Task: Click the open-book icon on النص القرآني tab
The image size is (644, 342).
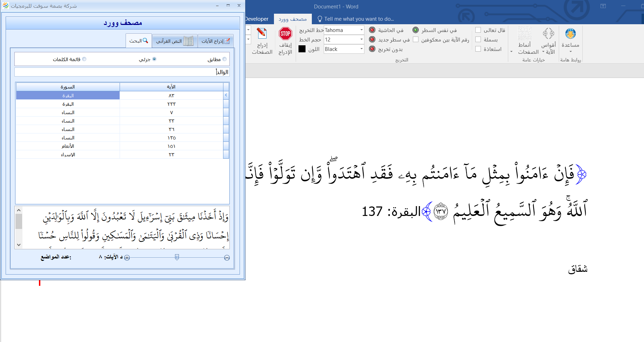Action: click(188, 41)
